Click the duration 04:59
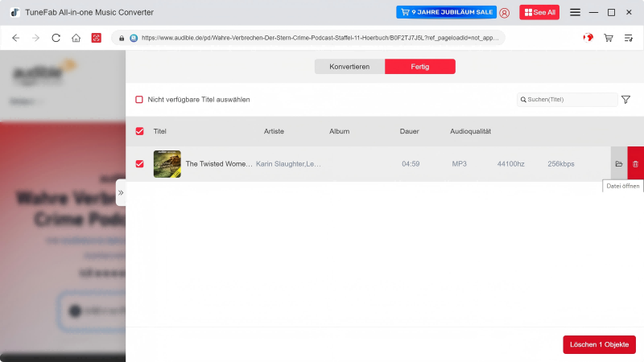This screenshot has height=362, width=644. coord(411,164)
